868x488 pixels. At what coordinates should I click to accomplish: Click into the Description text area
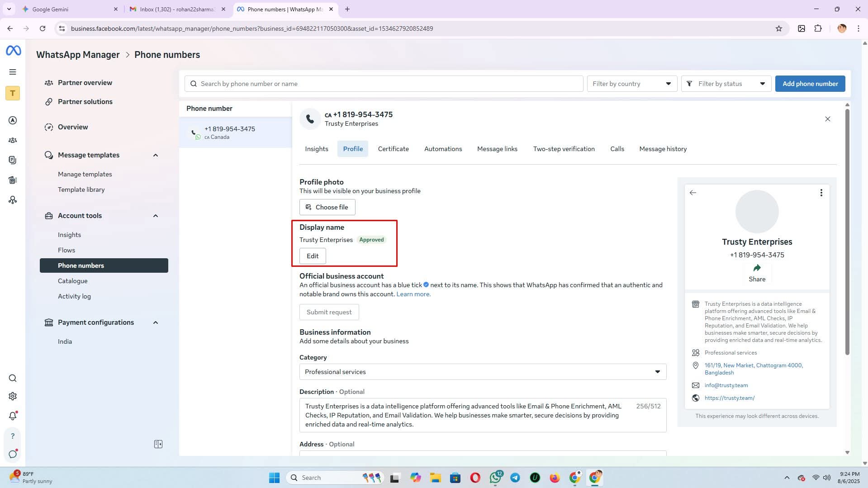(483, 415)
